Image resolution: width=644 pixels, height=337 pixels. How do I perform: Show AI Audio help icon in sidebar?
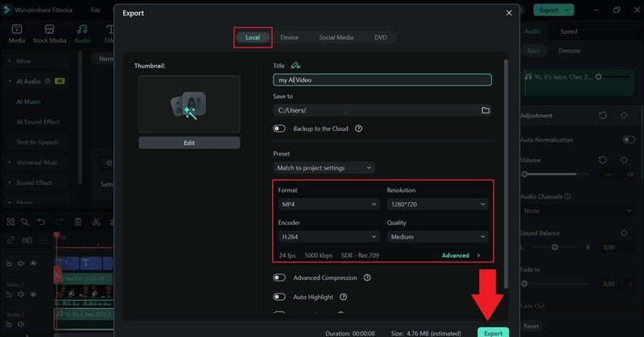[x=47, y=81]
